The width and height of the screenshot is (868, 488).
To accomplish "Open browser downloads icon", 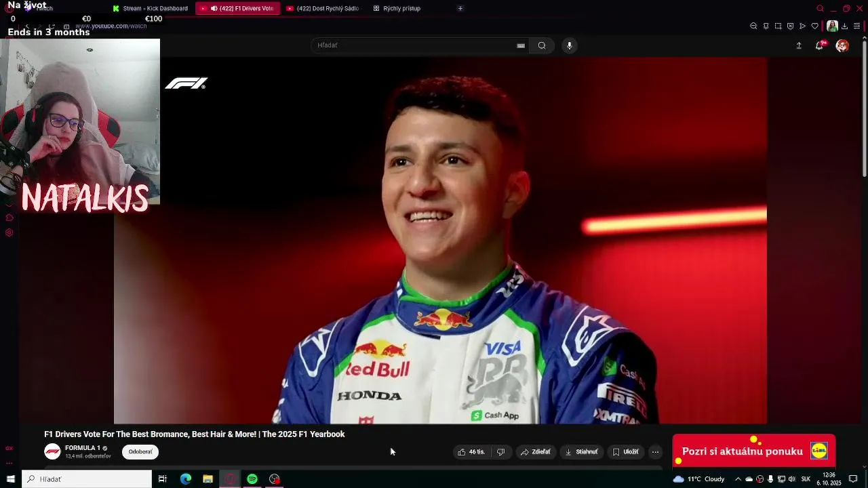I will [x=844, y=26].
